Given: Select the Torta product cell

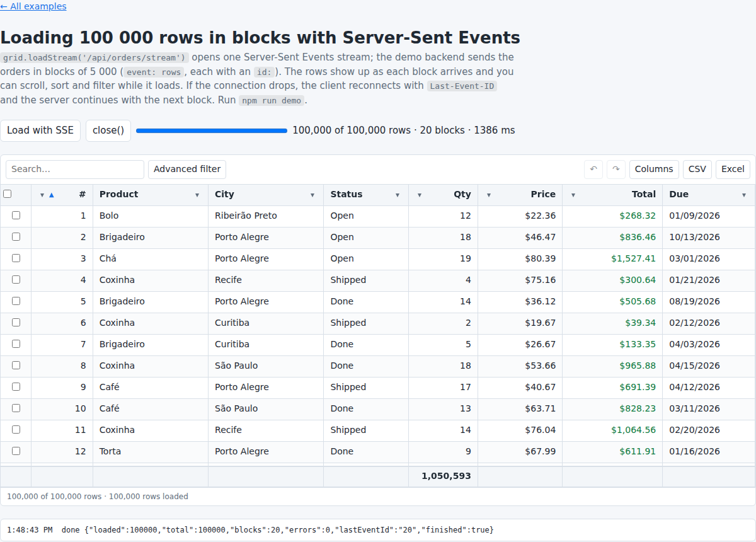Looking at the screenshot, I should 151,451.
